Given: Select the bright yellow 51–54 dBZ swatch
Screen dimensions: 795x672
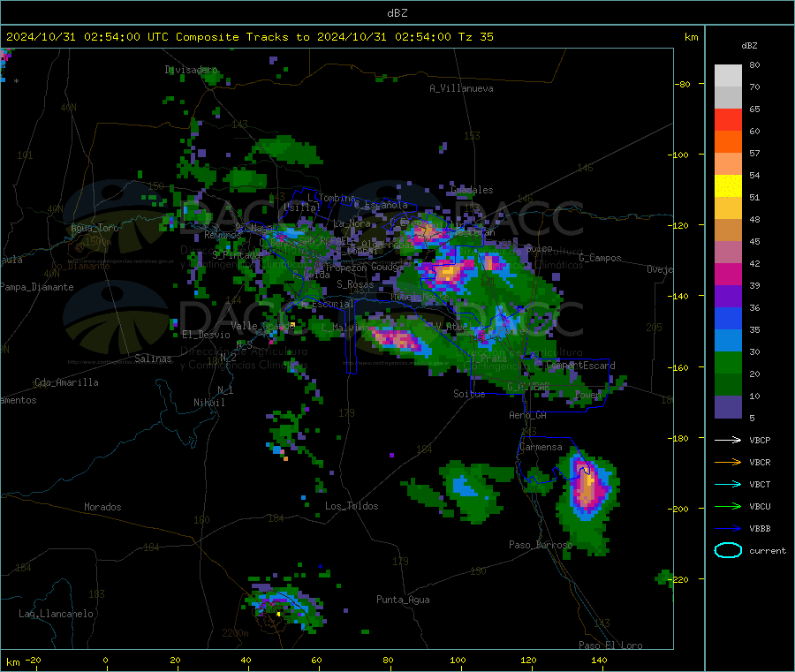Looking at the screenshot, I should [x=728, y=186].
